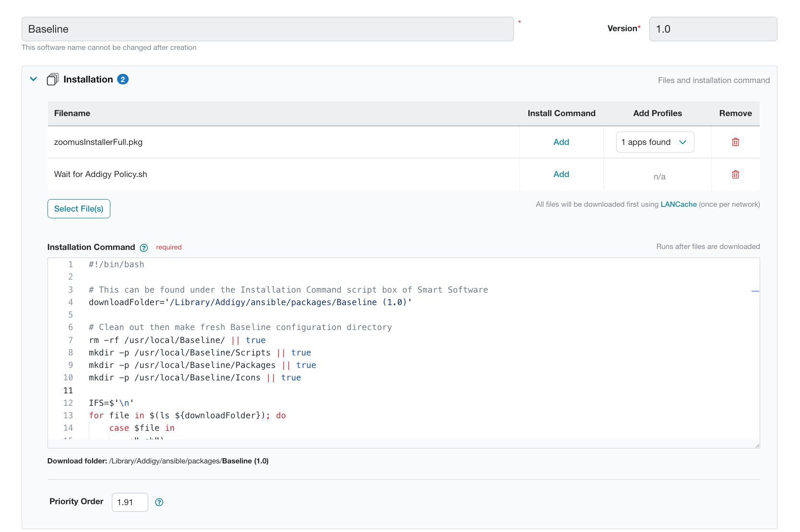The height and width of the screenshot is (532, 800).
Task: Click inside the Installation Command code editor
Action: 404,353
